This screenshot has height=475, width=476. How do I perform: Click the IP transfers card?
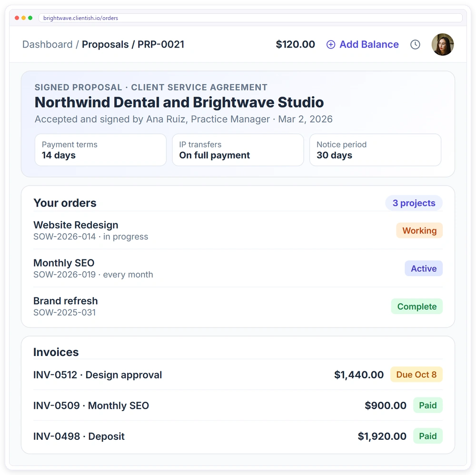click(238, 150)
